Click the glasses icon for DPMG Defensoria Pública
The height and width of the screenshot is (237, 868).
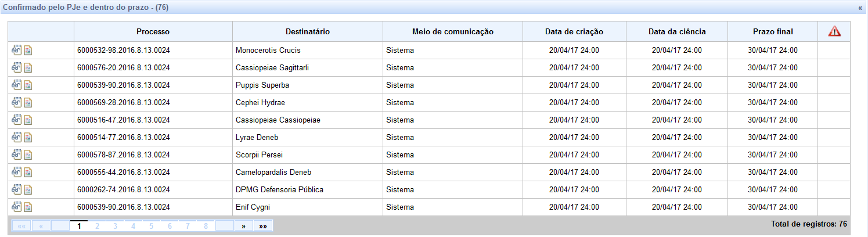pos(16,190)
